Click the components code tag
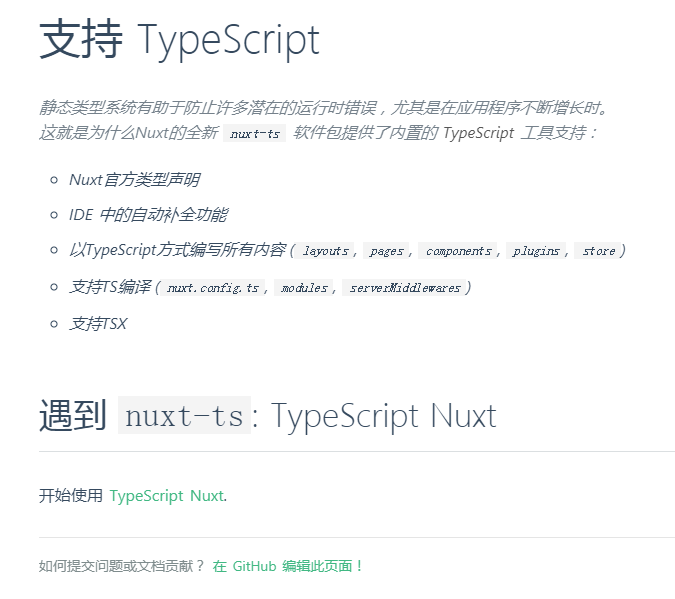This screenshot has width=675, height=599. pos(458,251)
